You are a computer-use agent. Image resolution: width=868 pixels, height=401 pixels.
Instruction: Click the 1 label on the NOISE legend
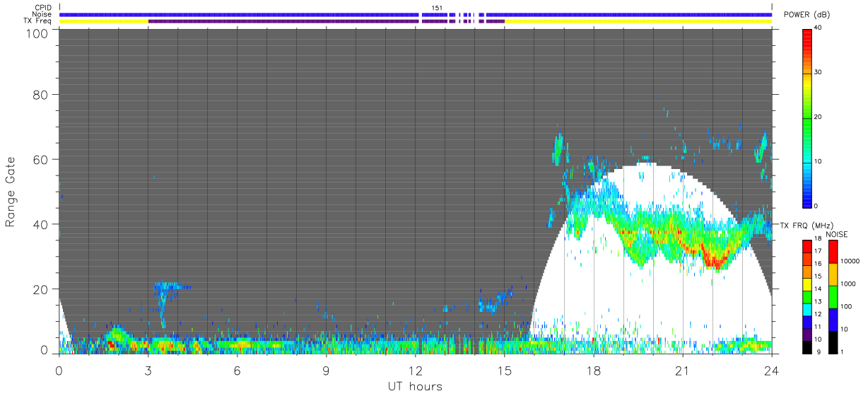841,351
